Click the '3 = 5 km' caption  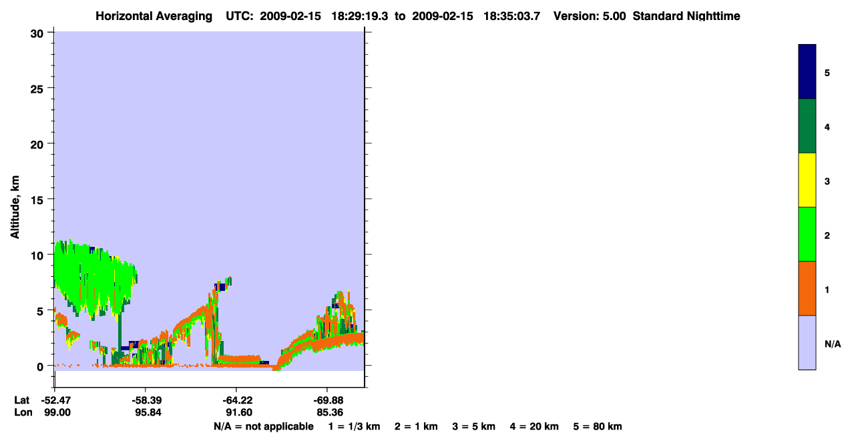click(x=474, y=426)
